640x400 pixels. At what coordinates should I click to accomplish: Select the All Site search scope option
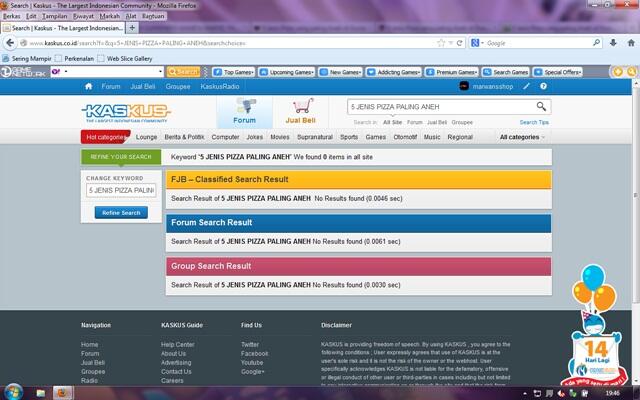[388, 121]
